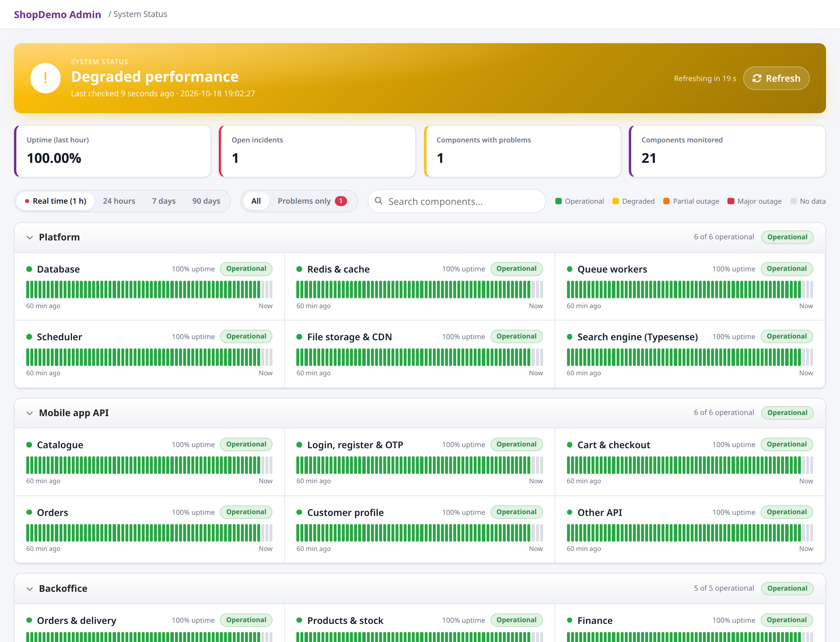Select the Real time (1 h) range
The image size is (840, 642).
coord(55,201)
